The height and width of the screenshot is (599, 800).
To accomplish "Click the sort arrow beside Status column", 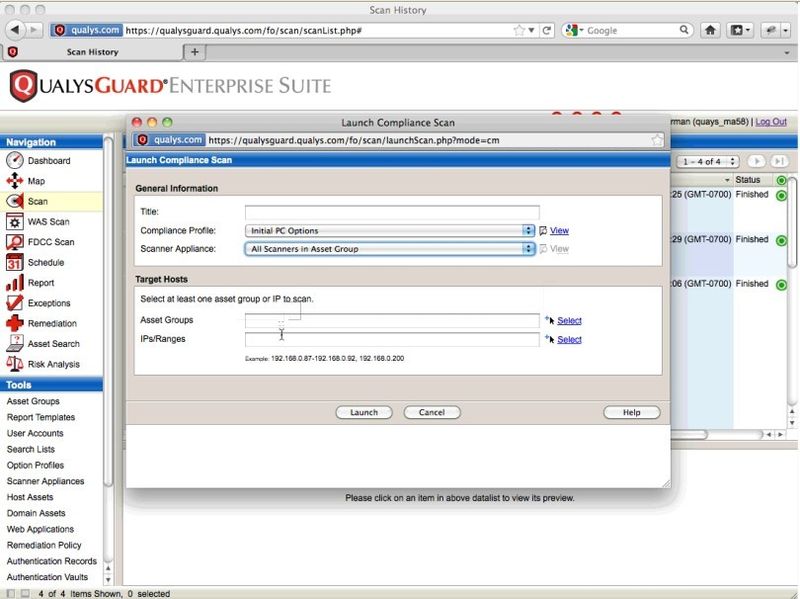I will coord(727,180).
